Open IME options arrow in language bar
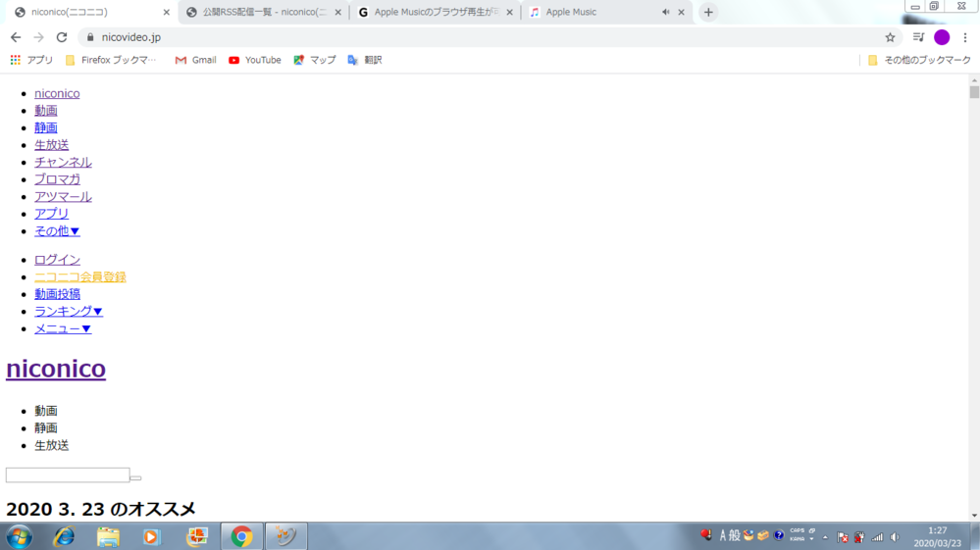 point(811,539)
